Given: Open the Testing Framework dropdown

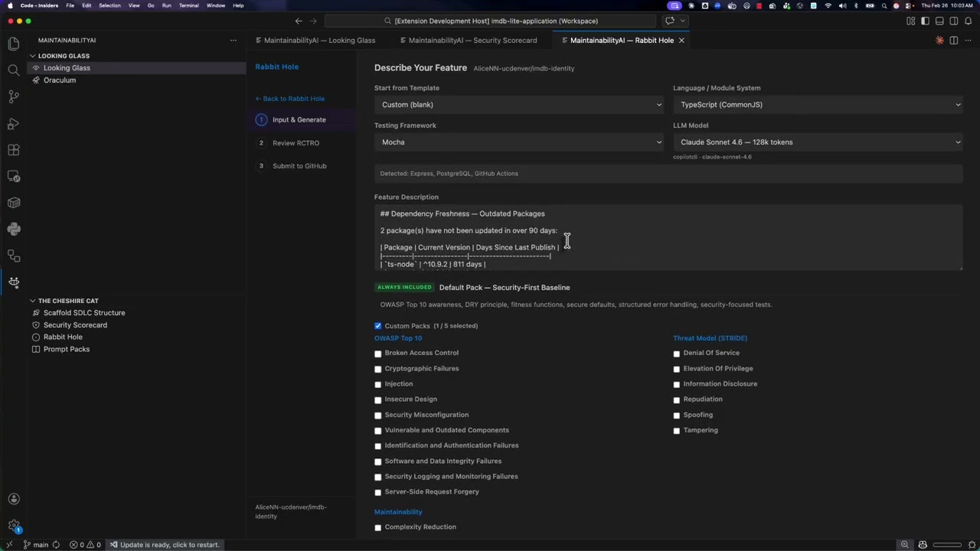Looking at the screenshot, I should coord(519,142).
